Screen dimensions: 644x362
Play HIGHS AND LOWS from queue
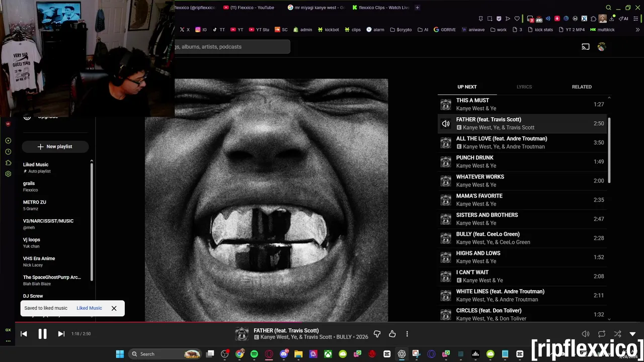522,257
